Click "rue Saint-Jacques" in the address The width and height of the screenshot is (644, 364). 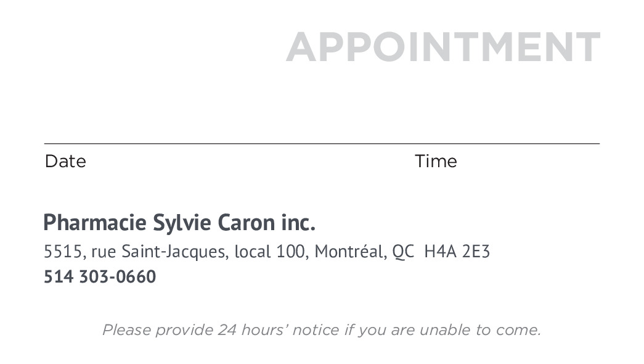pyautogui.click(x=160, y=252)
